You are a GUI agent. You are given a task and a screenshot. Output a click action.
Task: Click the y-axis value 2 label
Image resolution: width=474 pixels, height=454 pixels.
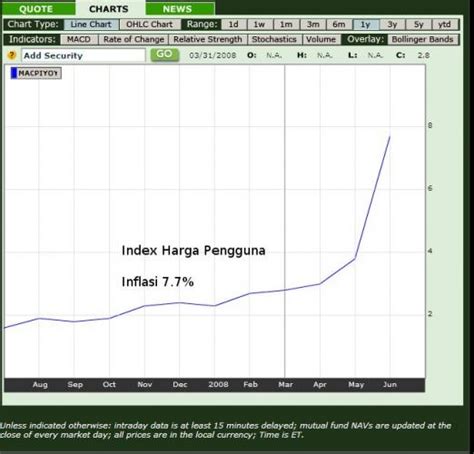pyautogui.click(x=430, y=314)
